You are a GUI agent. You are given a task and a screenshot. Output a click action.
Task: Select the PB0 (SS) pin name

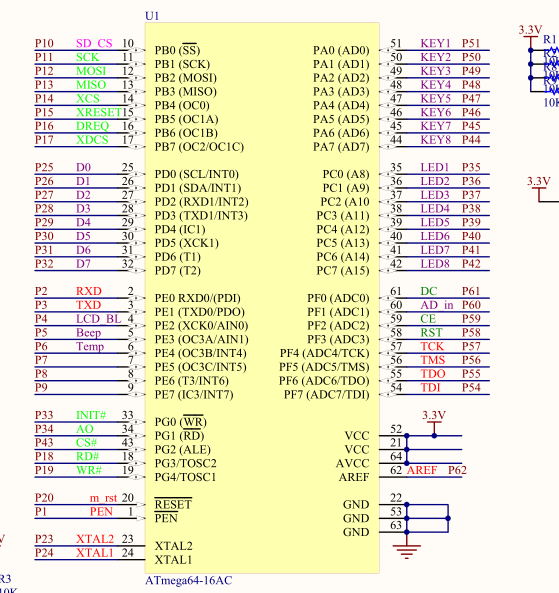[177, 50]
